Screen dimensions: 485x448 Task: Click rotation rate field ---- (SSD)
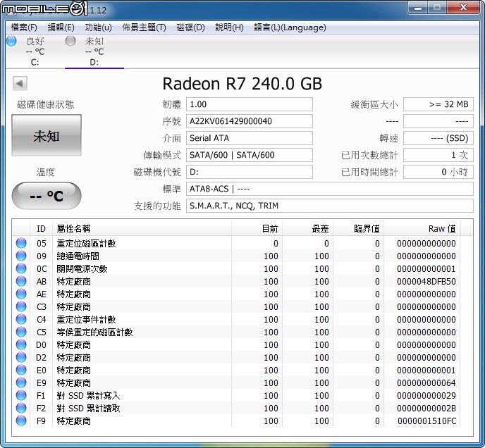[438, 138]
